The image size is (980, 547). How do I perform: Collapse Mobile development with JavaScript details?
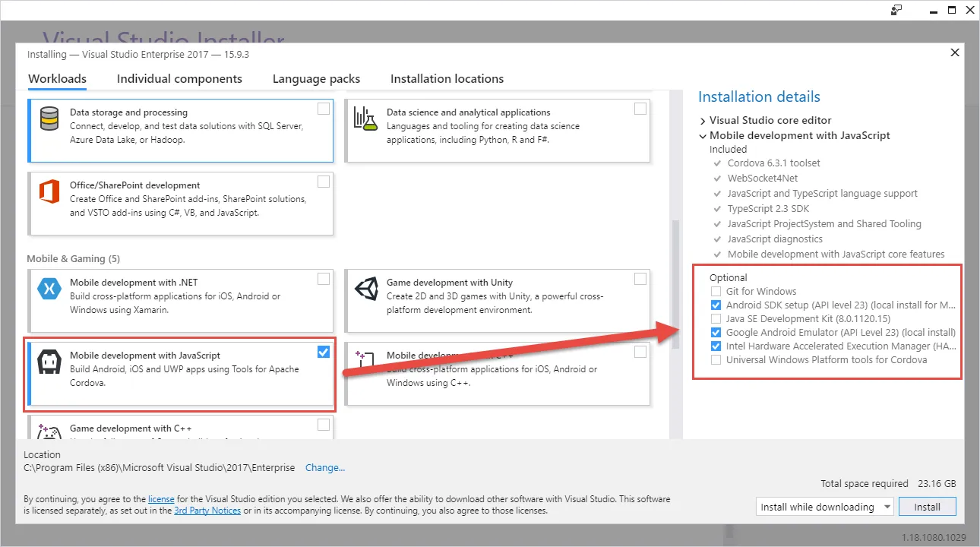[x=703, y=136]
